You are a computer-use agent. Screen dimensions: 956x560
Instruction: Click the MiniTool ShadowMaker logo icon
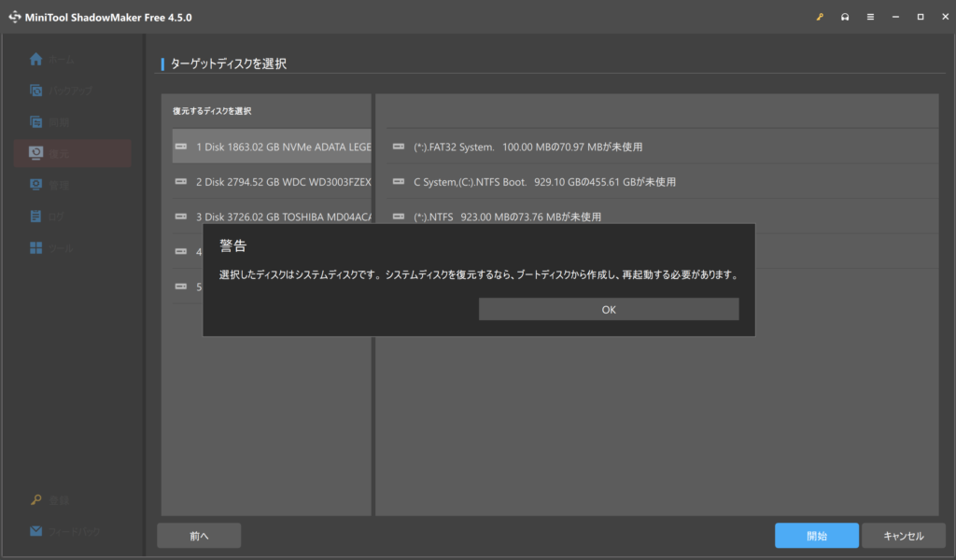pos(15,17)
